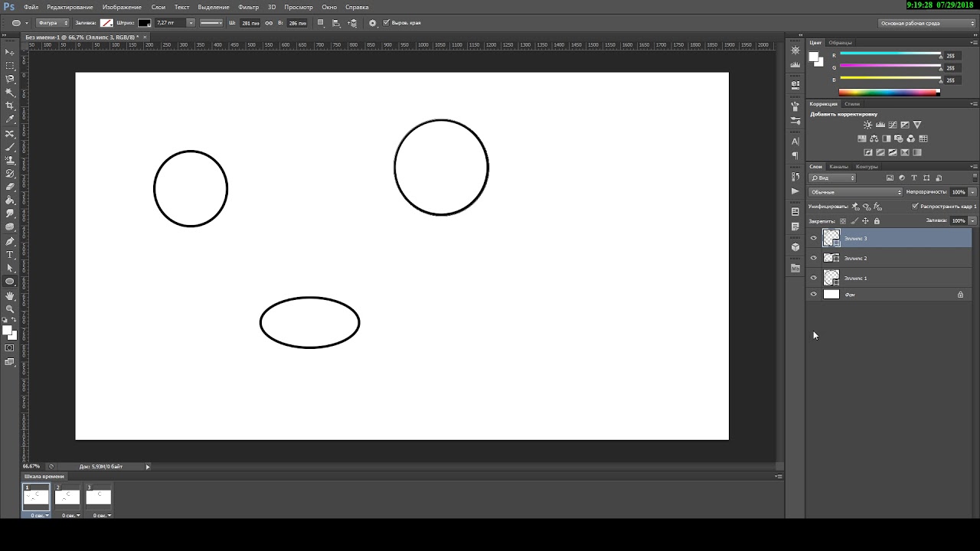
Task: Toggle Распространить кадр 1 checkbox
Action: (915, 207)
